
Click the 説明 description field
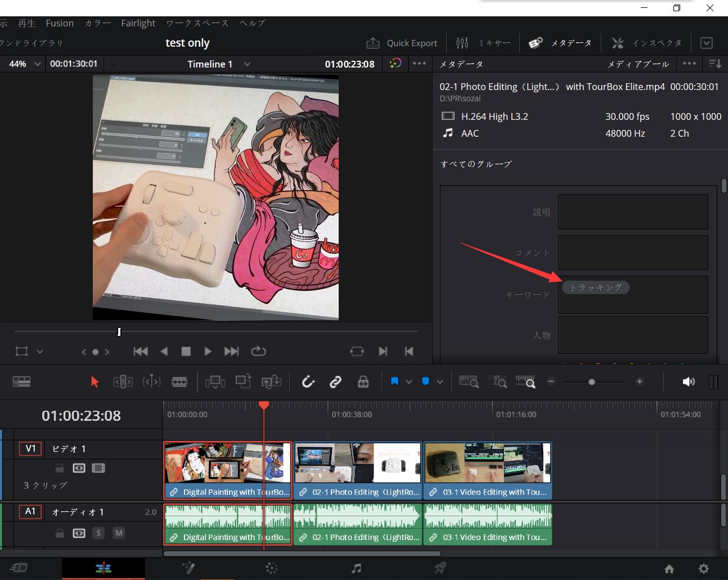[633, 212]
